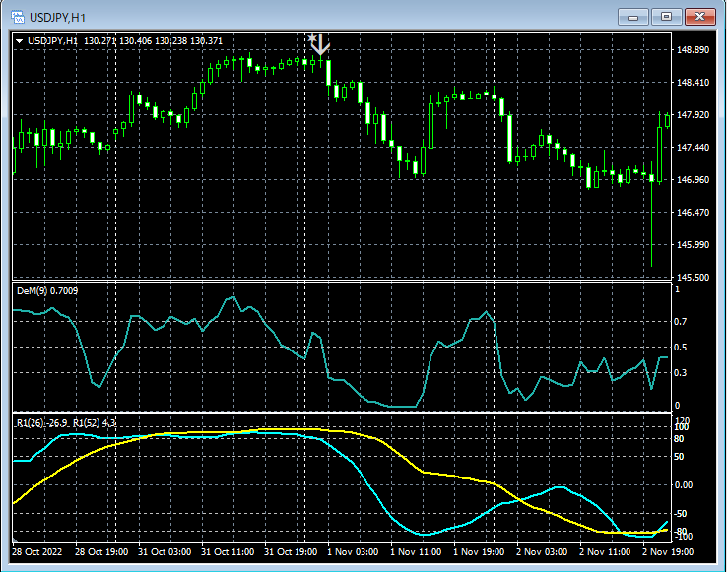Viewport: 728px width, 572px height.
Task: Click the small star marker beside the arrow
Action: point(311,39)
